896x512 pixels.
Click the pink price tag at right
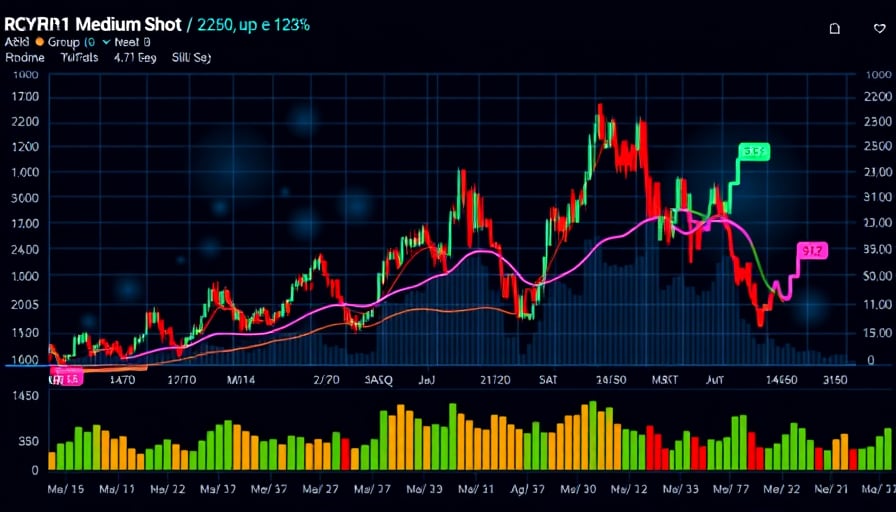(813, 250)
